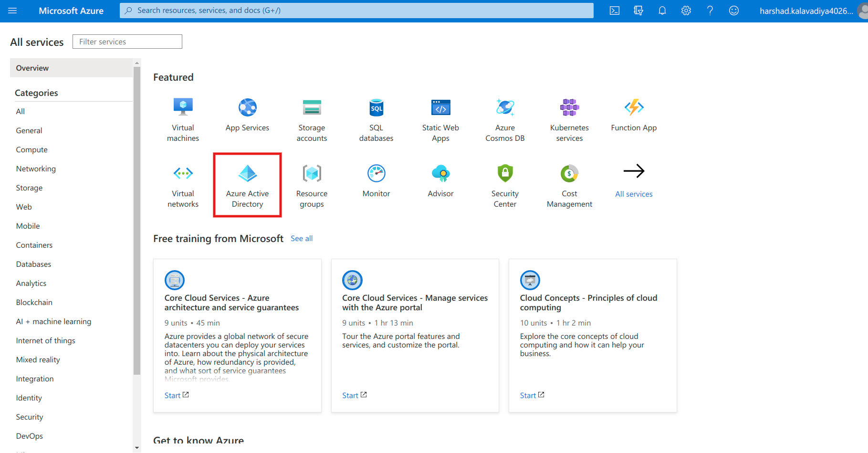Click the Microsoft Azure home title
The image size is (868, 453).
[71, 11]
